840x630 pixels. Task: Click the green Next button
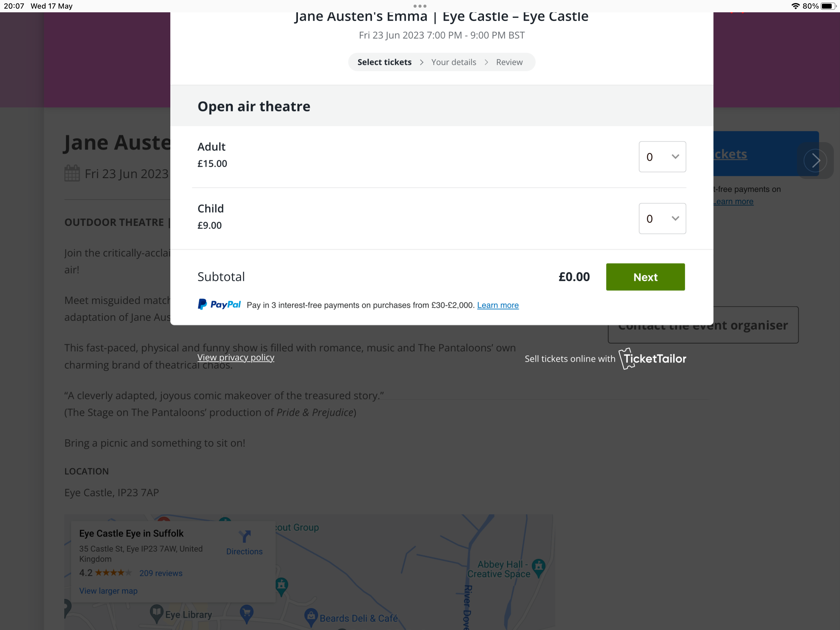pos(645,277)
